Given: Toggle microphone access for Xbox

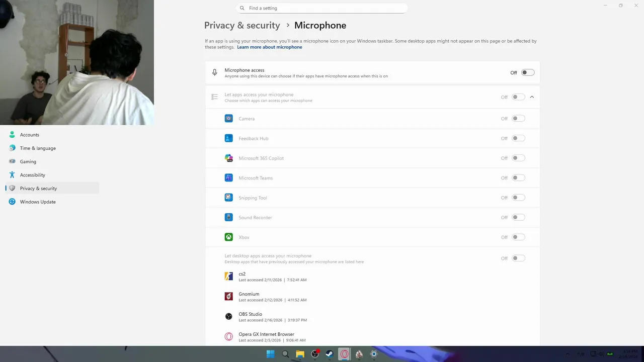Looking at the screenshot, I should 518,237.
